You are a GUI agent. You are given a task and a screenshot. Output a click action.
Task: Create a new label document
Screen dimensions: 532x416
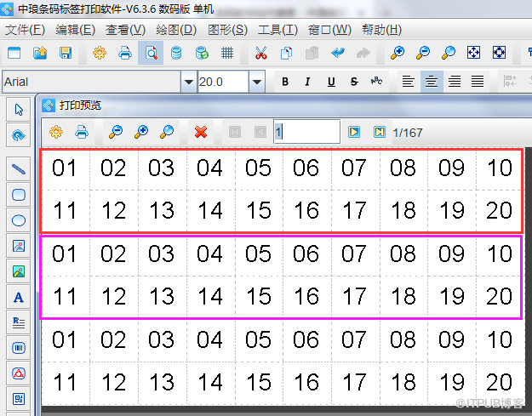pyautogui.click(x=14, y=53)
